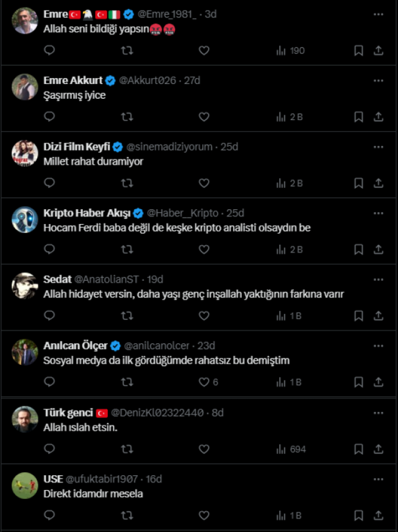
Task: Share the Dizi Film Keyfi tweet
Action: click(378, 183)
